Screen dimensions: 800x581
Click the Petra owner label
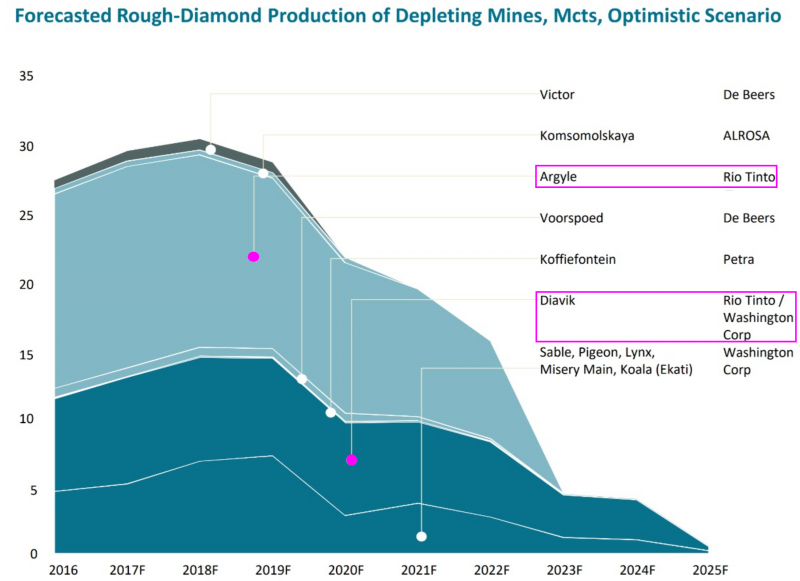pos(738,259)
